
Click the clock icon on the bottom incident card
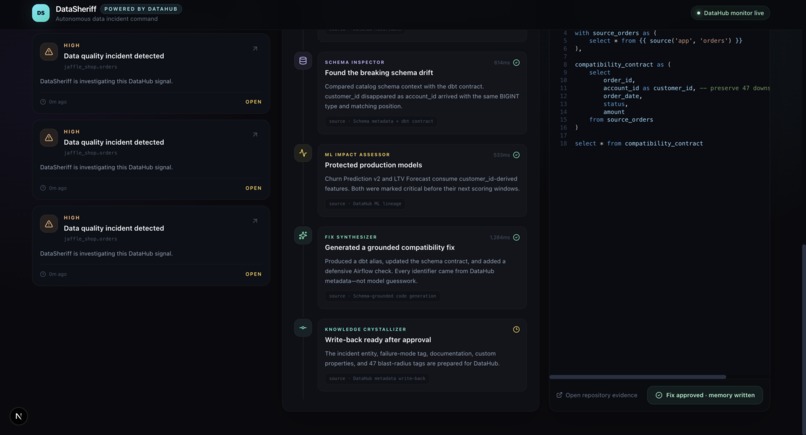tap(43, 274)
